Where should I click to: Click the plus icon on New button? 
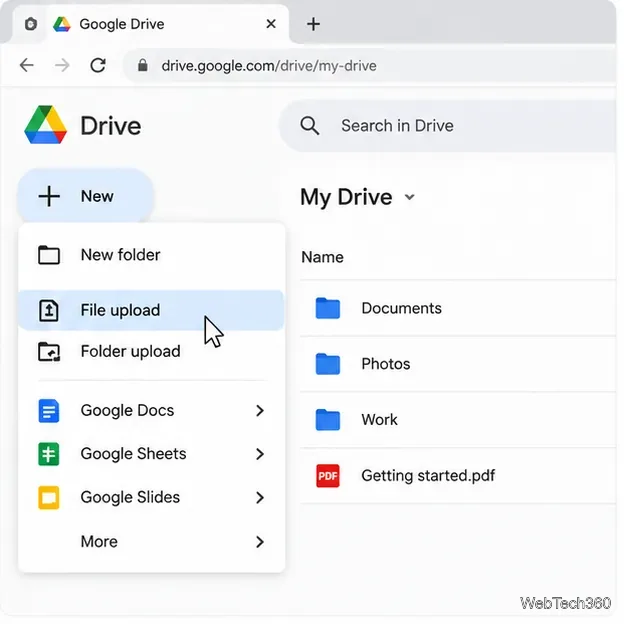49,196
